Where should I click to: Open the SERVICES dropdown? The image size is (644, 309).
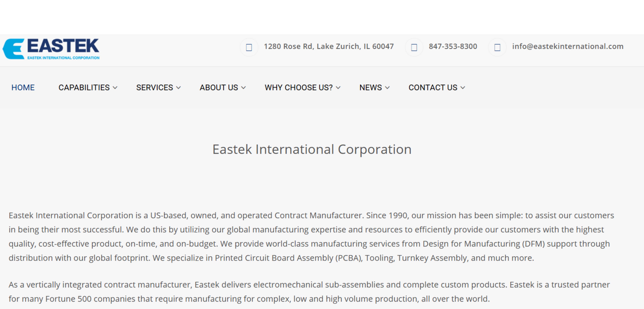coord(179,88)
